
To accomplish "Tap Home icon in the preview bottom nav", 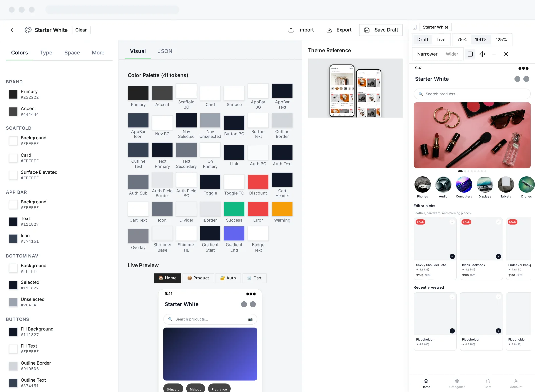I will [x=426, y=381].
